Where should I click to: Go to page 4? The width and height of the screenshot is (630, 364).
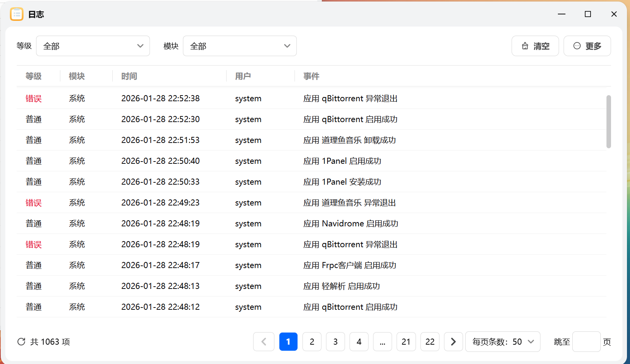click(359, 342)
